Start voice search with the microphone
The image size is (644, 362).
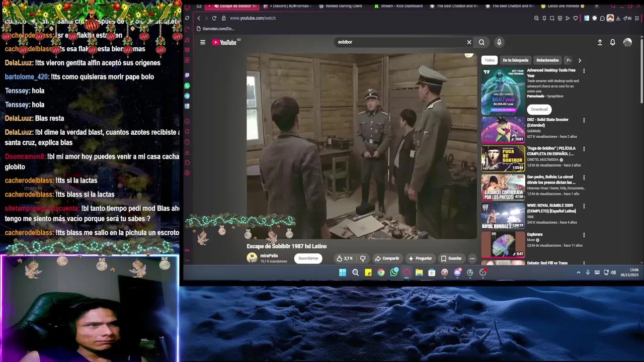(499, 42)
